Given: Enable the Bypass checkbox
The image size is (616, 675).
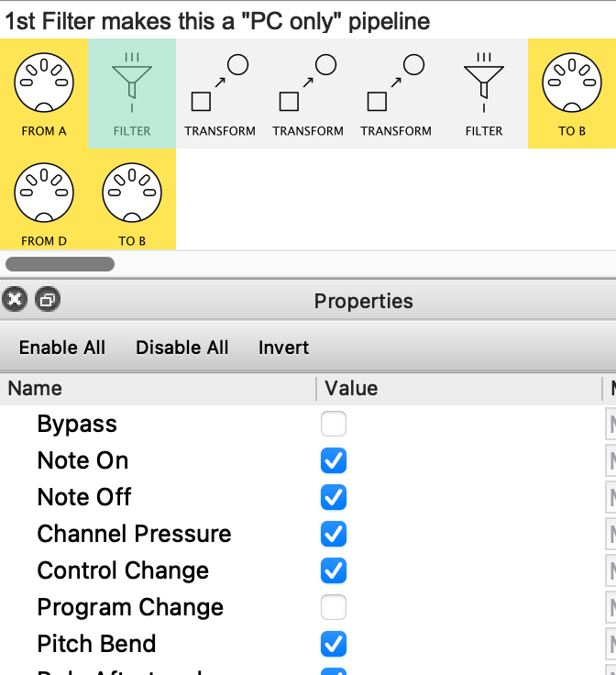Looking at the screenshot, I should tap(334, 424).
